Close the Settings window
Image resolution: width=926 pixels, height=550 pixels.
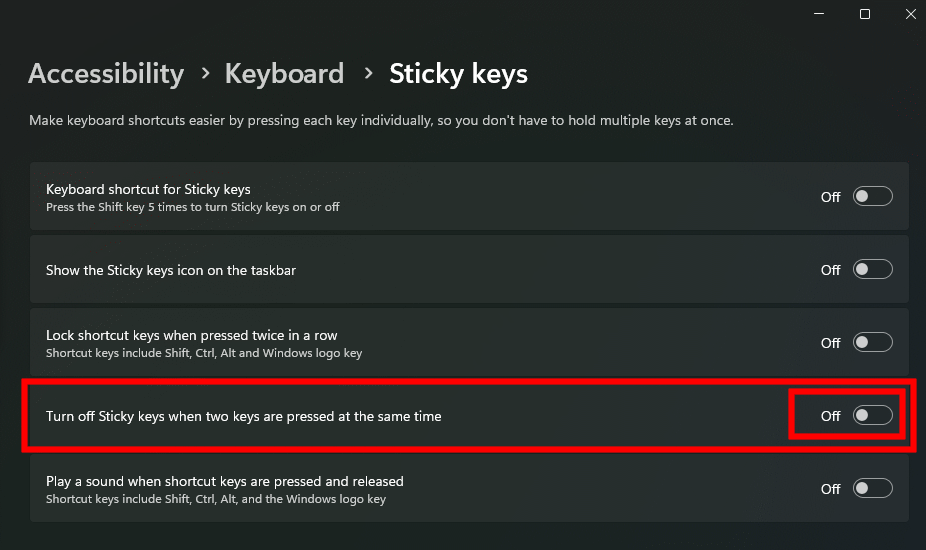click(x=909, y=14)
